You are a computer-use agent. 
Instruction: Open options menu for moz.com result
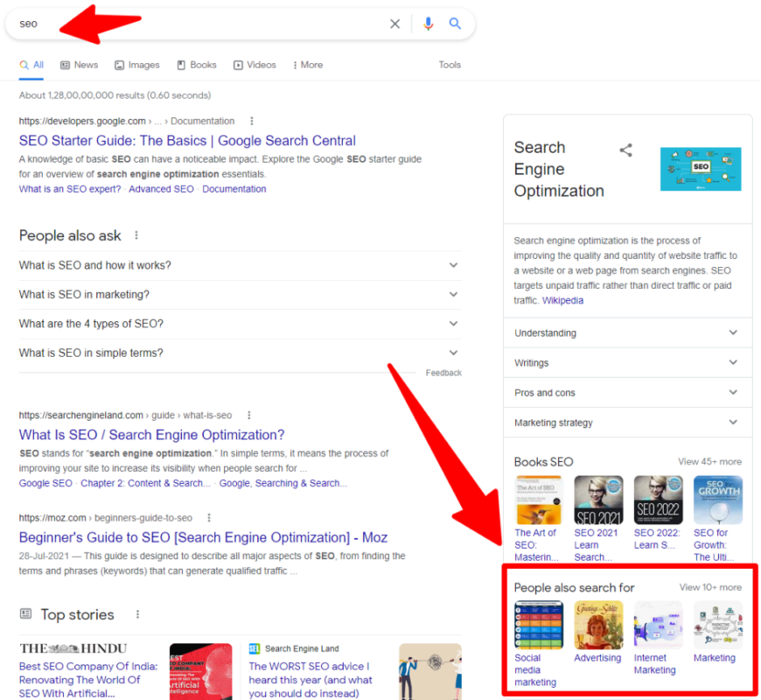[209, 518]
